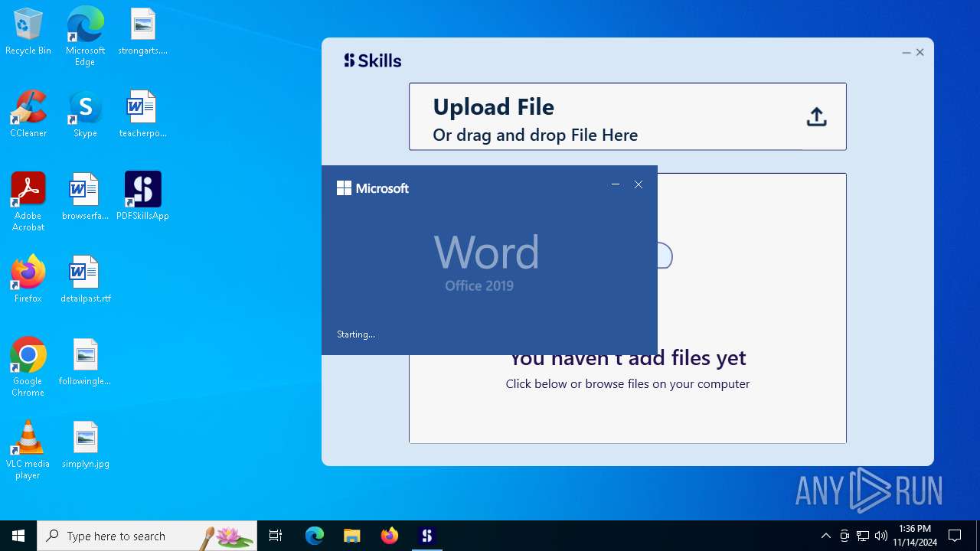Minimize the Skills app window
Viewport: 980px width, 551px height.
click(x=906, y=53)
